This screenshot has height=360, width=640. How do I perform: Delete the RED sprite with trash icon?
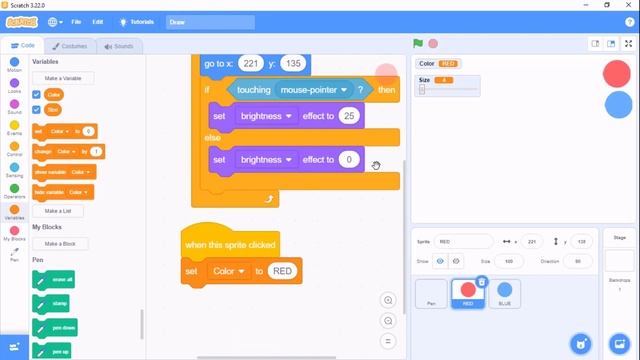(x=482, y=282)
